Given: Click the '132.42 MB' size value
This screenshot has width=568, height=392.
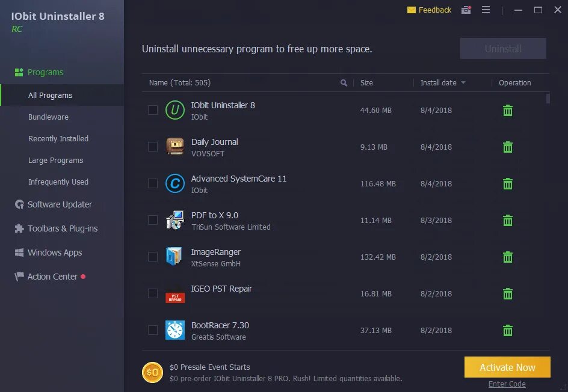Looking at the screenshot, I should pyautogui.click(x=378, y=257).
